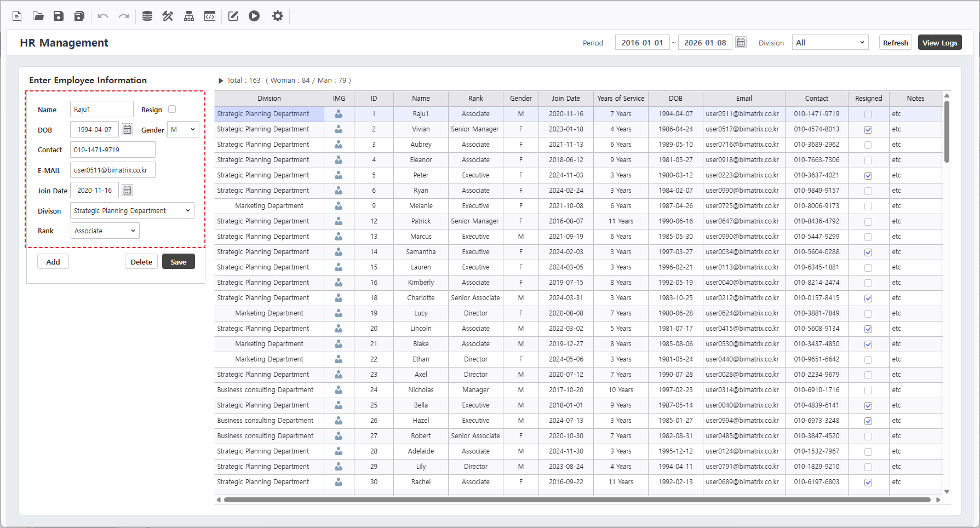The image size is (980, 528).
Task: Open the tools (hammer and wrench) icon
Action: point(168,16)
